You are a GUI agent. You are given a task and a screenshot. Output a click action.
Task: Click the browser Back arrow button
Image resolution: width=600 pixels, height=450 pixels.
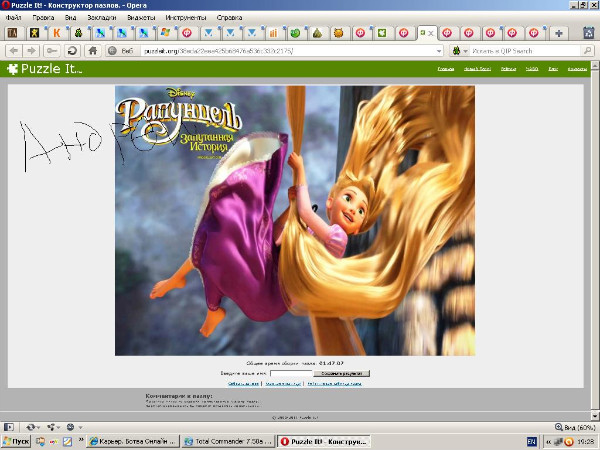15,50
